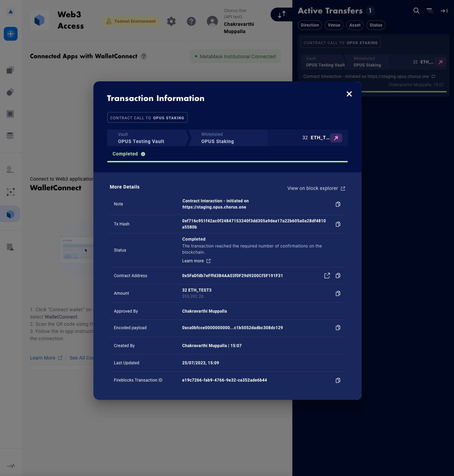
Task: Click the help icon beside Connected Apps with WalletConnect
Action: coord(144,56)
